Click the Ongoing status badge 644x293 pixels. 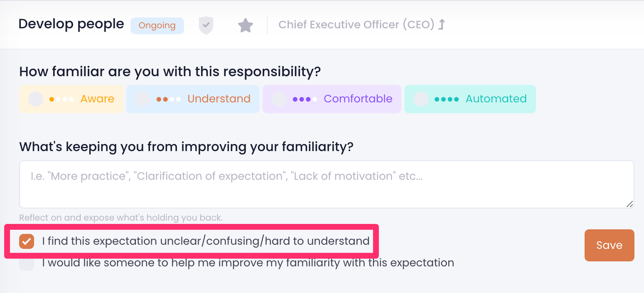click(x=157, y=25)
